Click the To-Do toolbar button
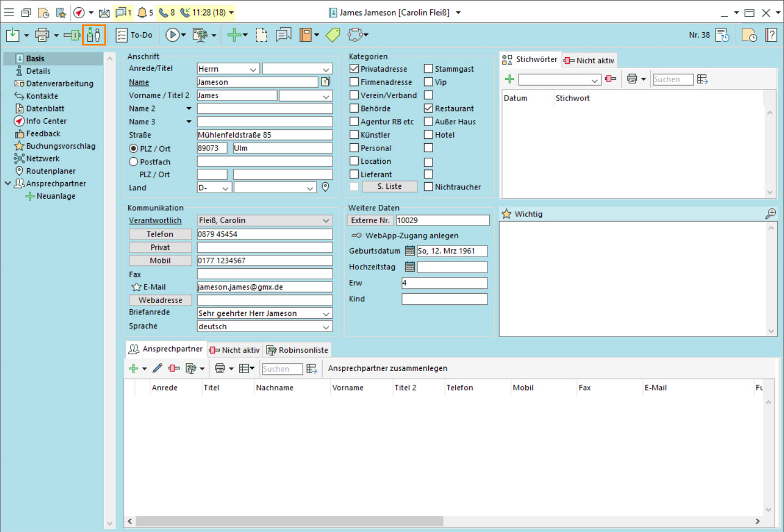This screenshot has width=784, height=532. coord(134,35)
